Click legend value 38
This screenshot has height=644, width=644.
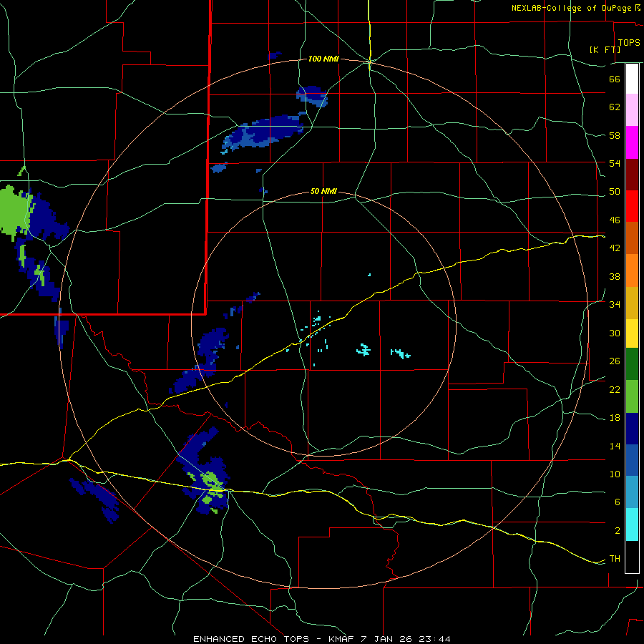point(615,276)
